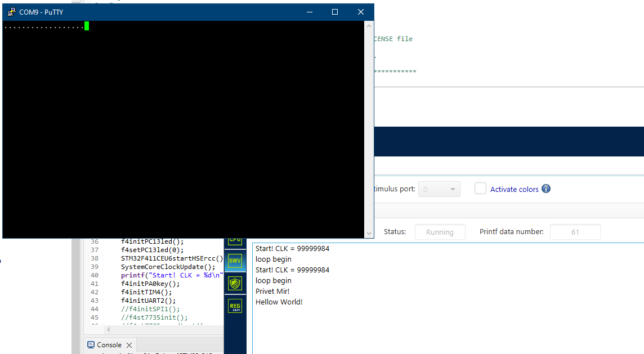644x354 pixels.
Task: Click the Printf data number field
Action: pyautogui.click(x=575, y=232)
